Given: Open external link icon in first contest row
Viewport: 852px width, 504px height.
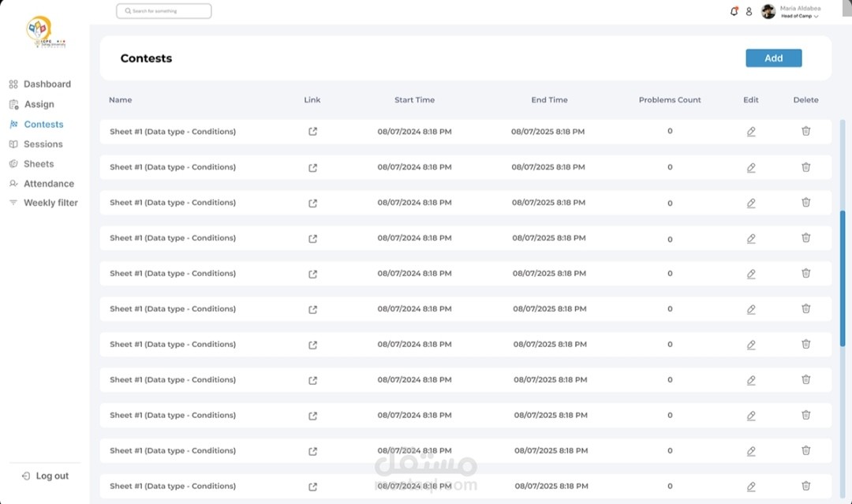Looking at the screenshot, I should coord(312,132).
